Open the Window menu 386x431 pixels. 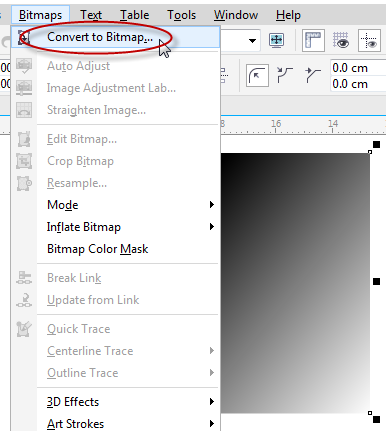click(236, 15)
